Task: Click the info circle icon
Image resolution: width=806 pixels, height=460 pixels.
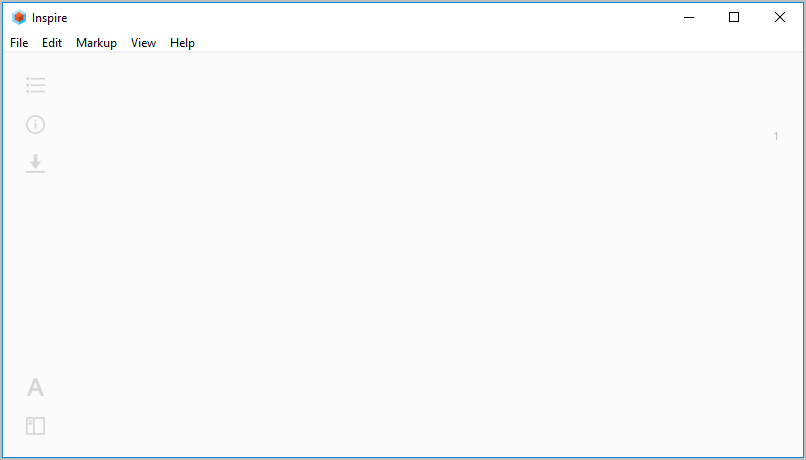Action: (x=35, y=124)
